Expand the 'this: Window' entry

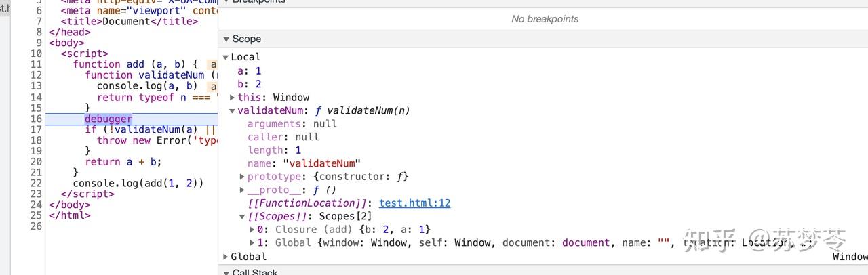click(x=233, y=98)
